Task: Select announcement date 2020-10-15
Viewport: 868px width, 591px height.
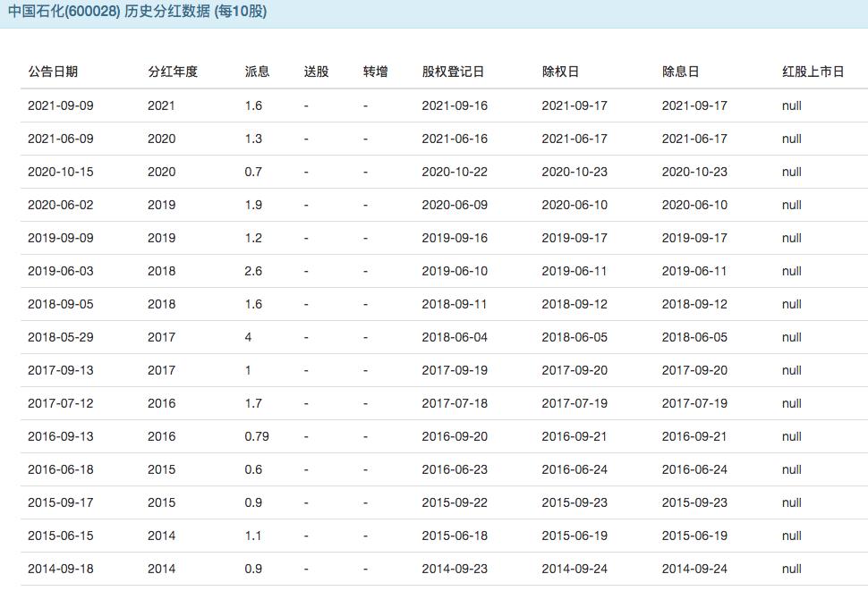Action: pyautogui.click(x=61, y=172)
